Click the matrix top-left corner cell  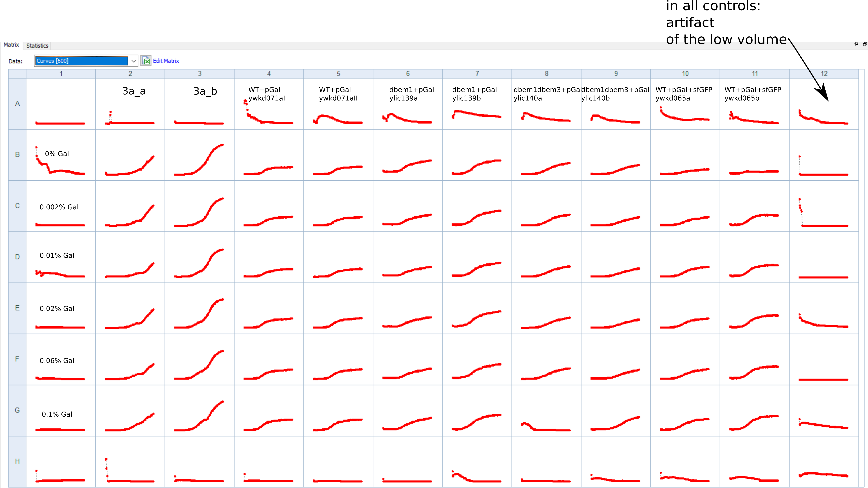pos(17,73)
